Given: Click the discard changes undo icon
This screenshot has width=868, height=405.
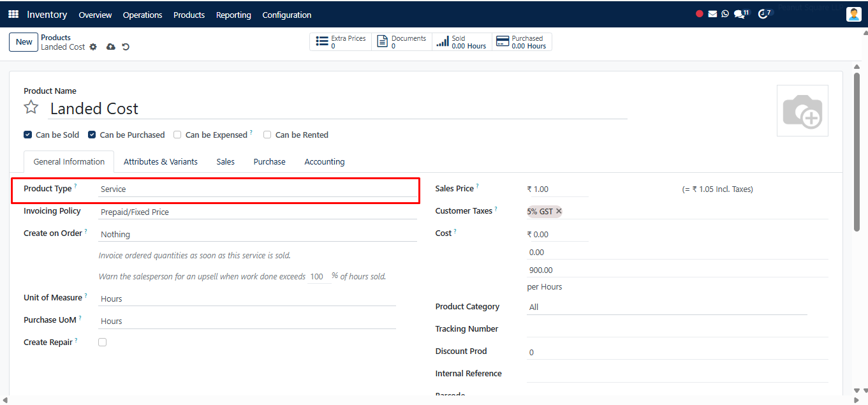Looking at the screenshot, I should click(126, 47).
